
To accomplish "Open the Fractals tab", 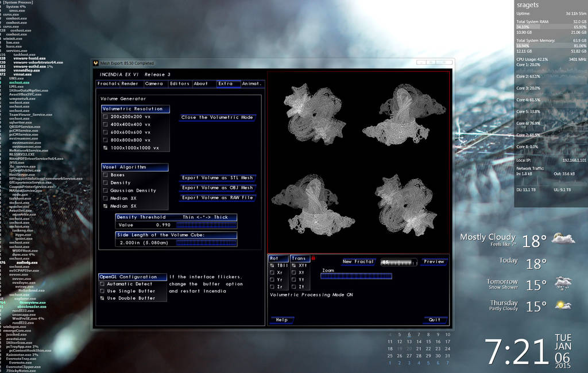I will coord(108,84).
